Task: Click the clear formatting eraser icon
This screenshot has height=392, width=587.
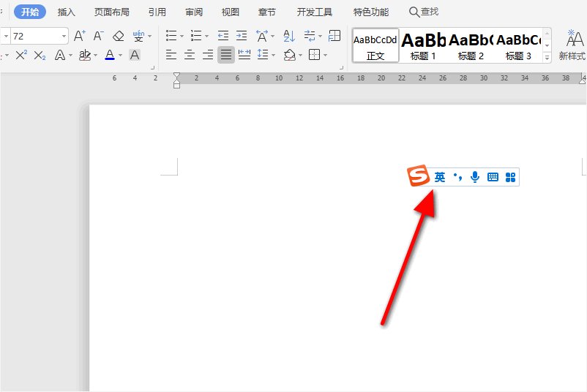Action: 119,36
